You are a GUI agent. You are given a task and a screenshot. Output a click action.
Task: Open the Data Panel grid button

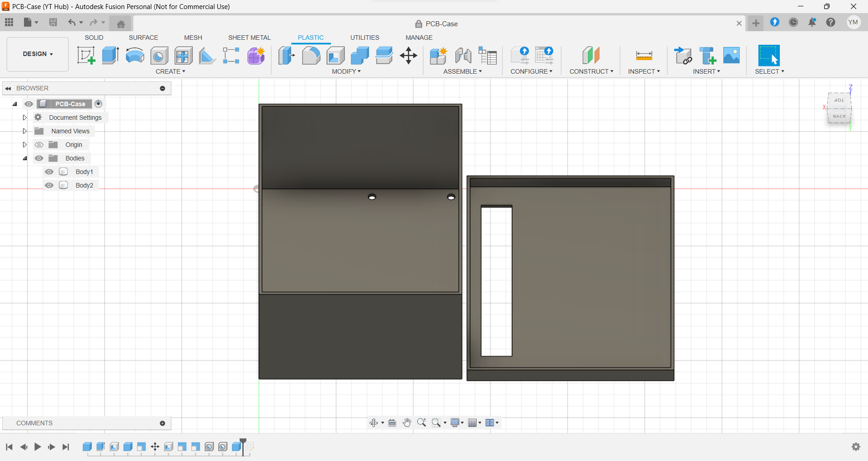[x=9, y=22]
